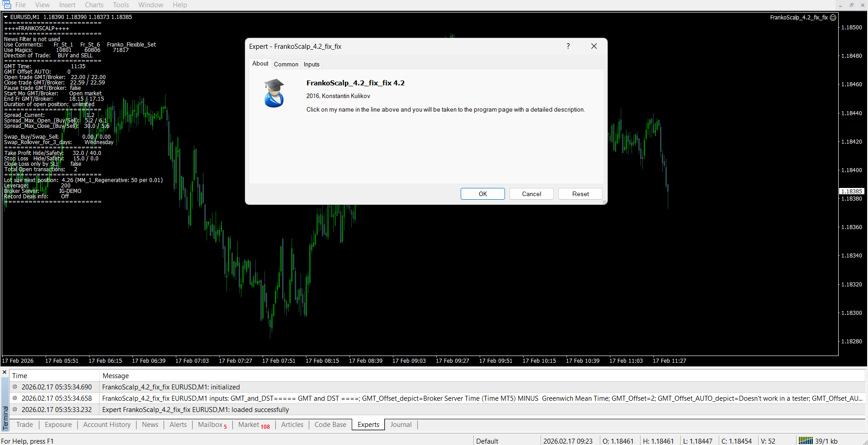Open the Charts menu
Viewport: 868px width, 445px height.
pyautogui.click(x=94, y=5)
